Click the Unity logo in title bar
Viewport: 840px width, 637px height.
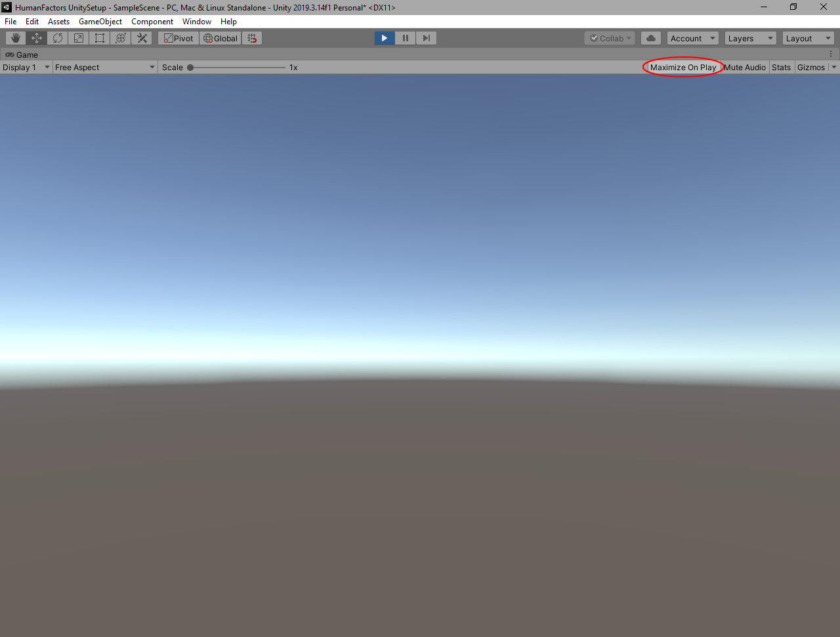coord(7,7)
